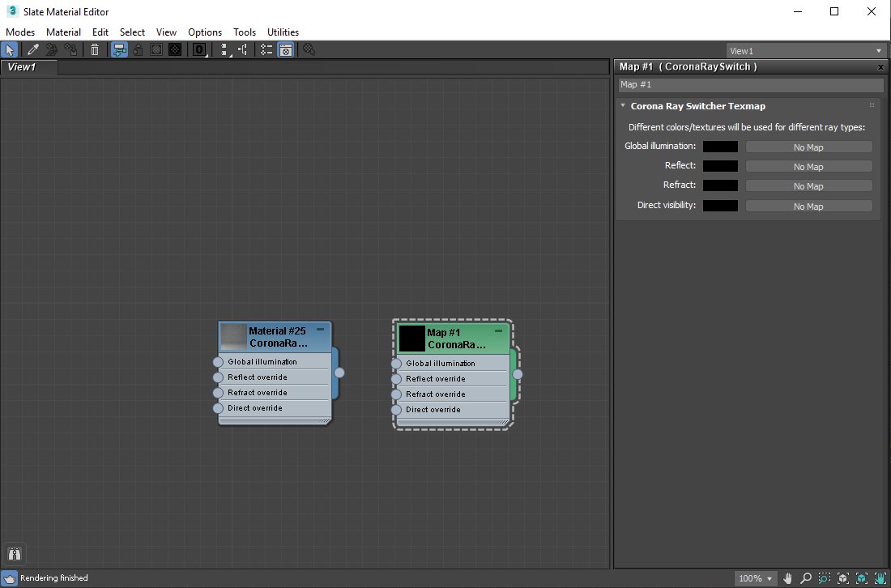Click Zoom Extents white cube icon
891x588 pixels.
[843, 578]
